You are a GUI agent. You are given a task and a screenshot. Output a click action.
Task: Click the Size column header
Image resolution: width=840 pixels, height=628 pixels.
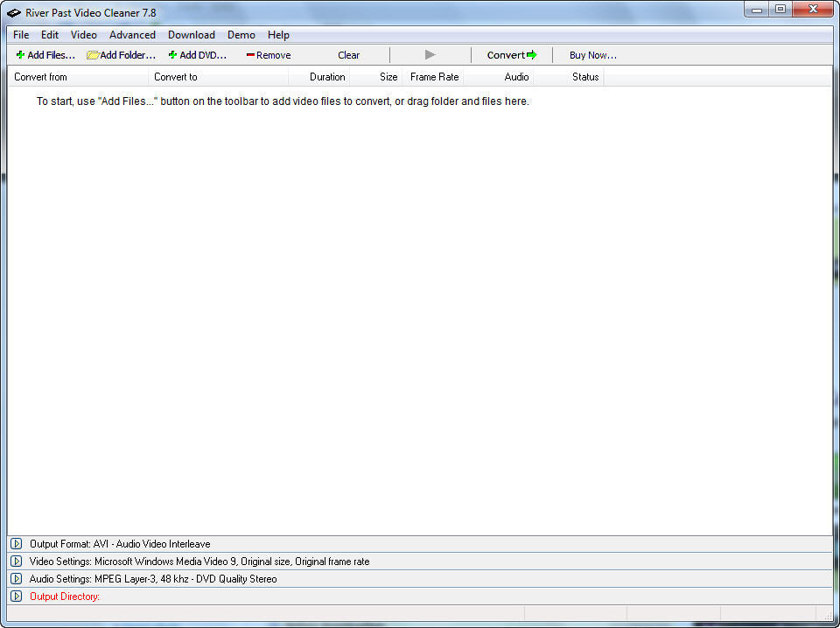376,77
